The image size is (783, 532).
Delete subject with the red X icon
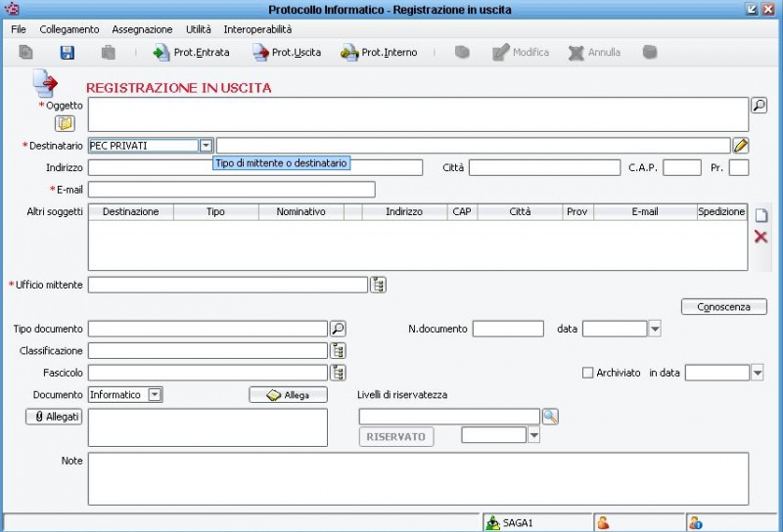760,237
